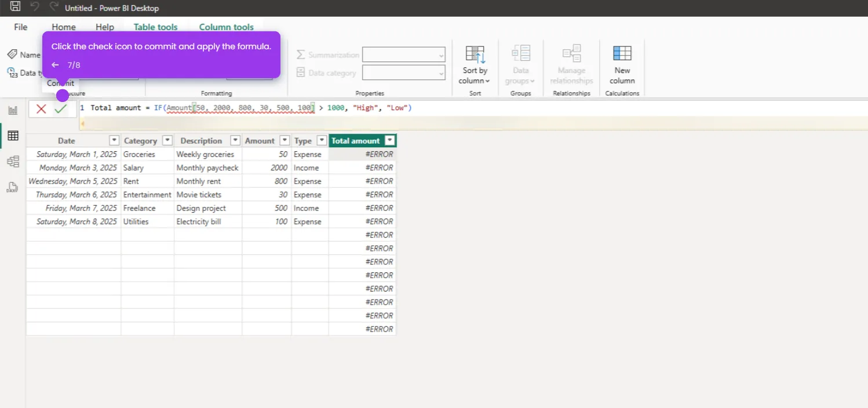Click the Monthly paycheck description cell
Image resolution: width=868 pixels, height=408 pixels.
pyautogui.click(x=208, y=167)
